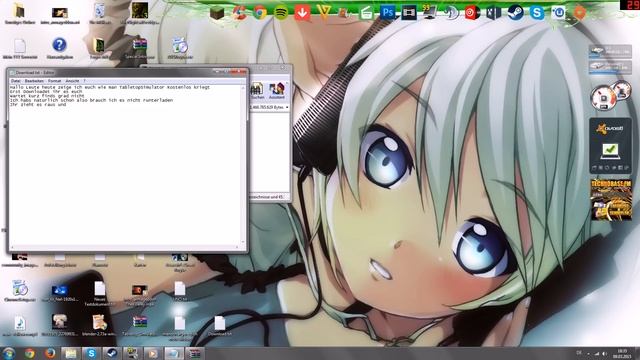The image size is (640, 360).
Task: Open the Uplay icon in top dock
Action: point(558,13)
